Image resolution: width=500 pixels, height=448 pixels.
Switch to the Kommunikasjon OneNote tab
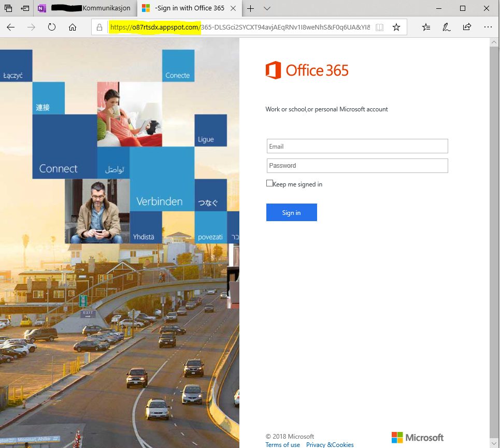coord(85,8)
